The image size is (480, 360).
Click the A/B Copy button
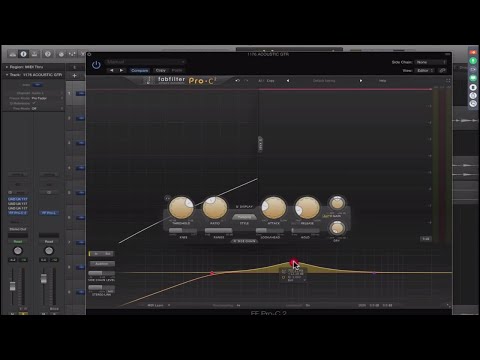(x=271, y=81)
